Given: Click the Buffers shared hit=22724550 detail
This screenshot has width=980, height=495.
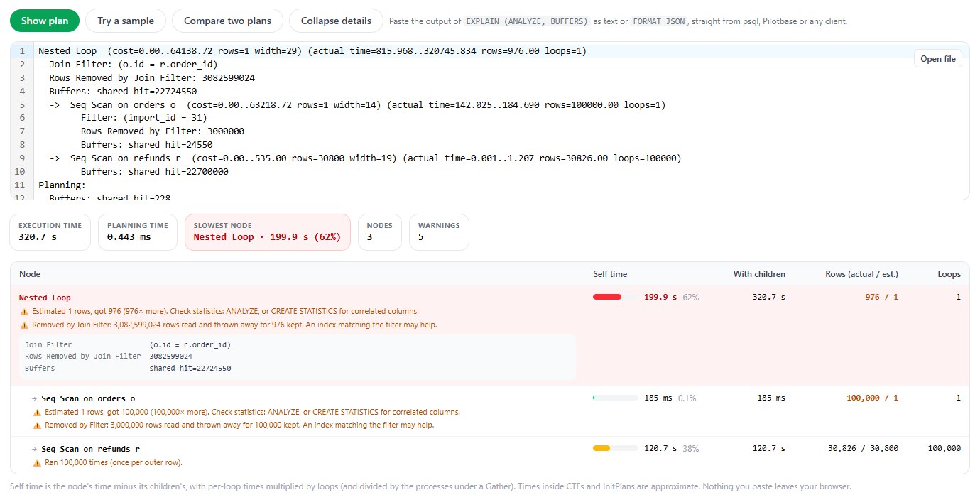Looking at the screenshot, I should click(190, 369).
